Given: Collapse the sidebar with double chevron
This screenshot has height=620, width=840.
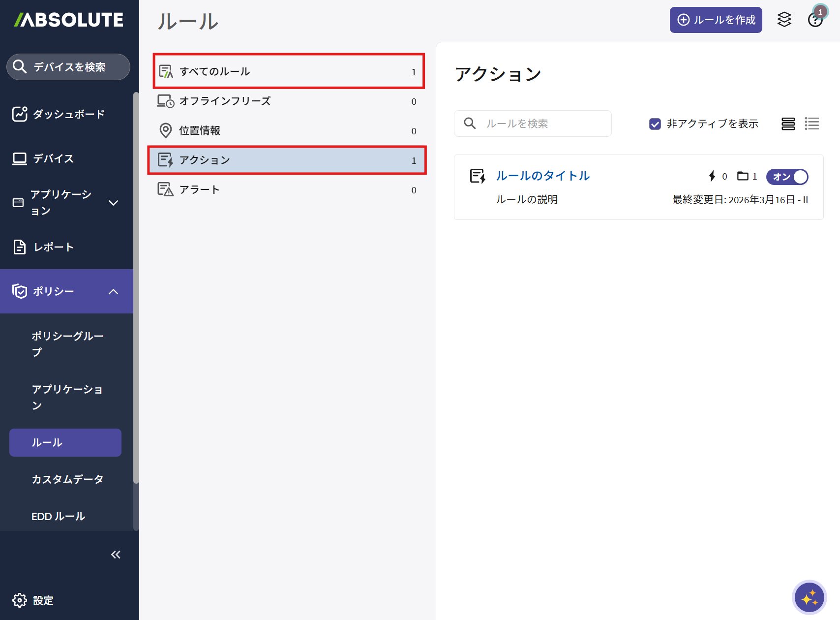Looking at the screenshot, I should [x=116, y=555].
